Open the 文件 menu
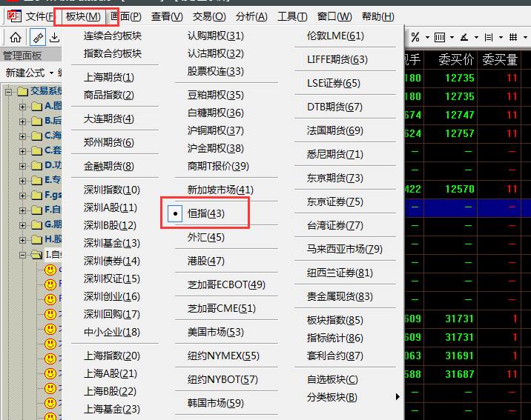The image size is (531, 420). (40, 16)
